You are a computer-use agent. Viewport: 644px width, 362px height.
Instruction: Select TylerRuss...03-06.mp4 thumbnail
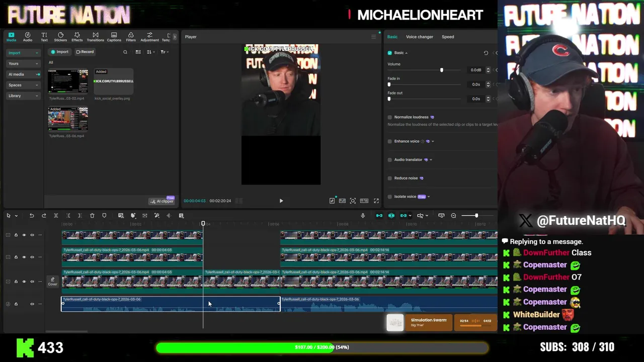pyautogui.click(x=68, y=119)
